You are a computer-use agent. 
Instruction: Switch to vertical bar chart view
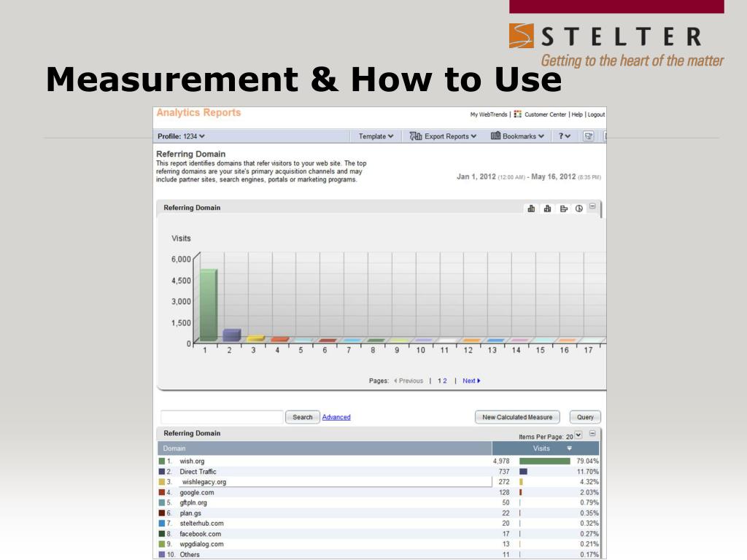tap(531, 209)
